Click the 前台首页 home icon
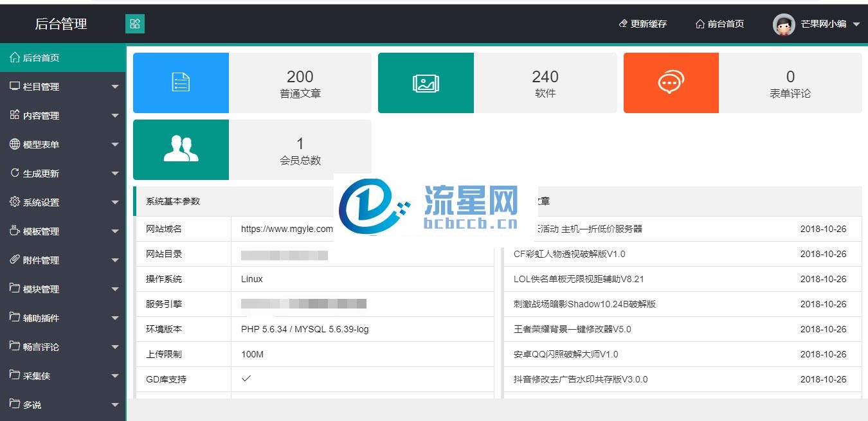Image resolution: width=868 pixels, height=421 pixels. pos(700,24)
